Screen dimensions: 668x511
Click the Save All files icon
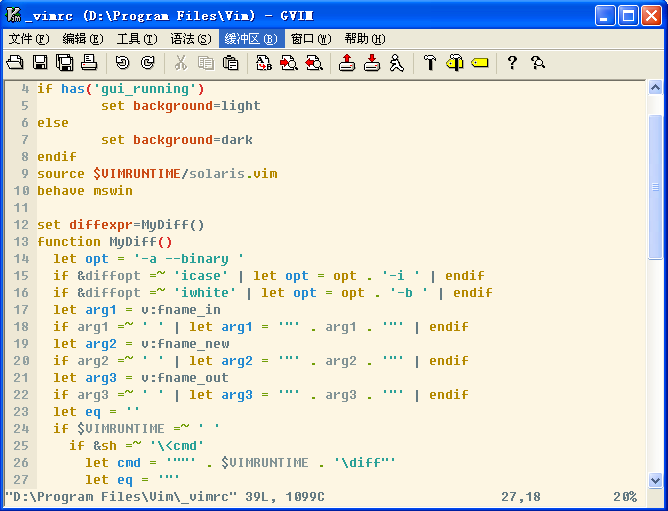click(65, 63)
